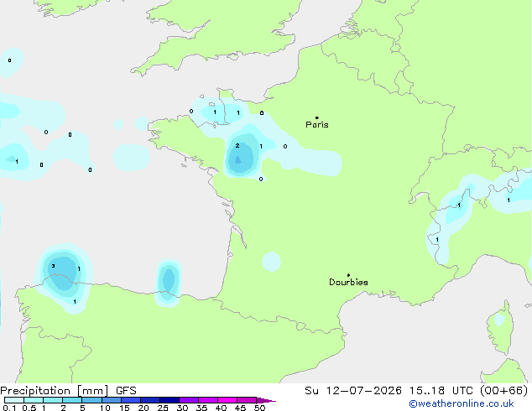
Task: Click the '2' precipitation value over Brittany
Action: pyautogui.click(x=237, y=145)
